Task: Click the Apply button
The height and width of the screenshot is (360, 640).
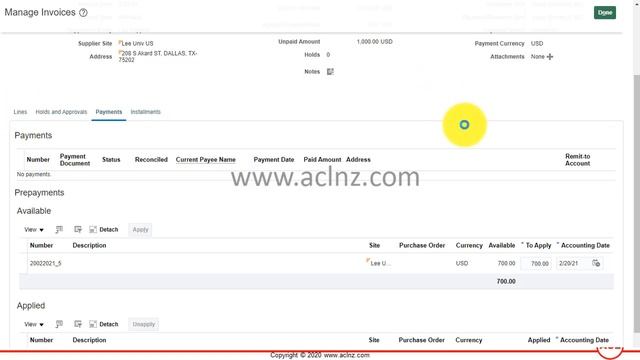Action: click(x=140, y=229)
